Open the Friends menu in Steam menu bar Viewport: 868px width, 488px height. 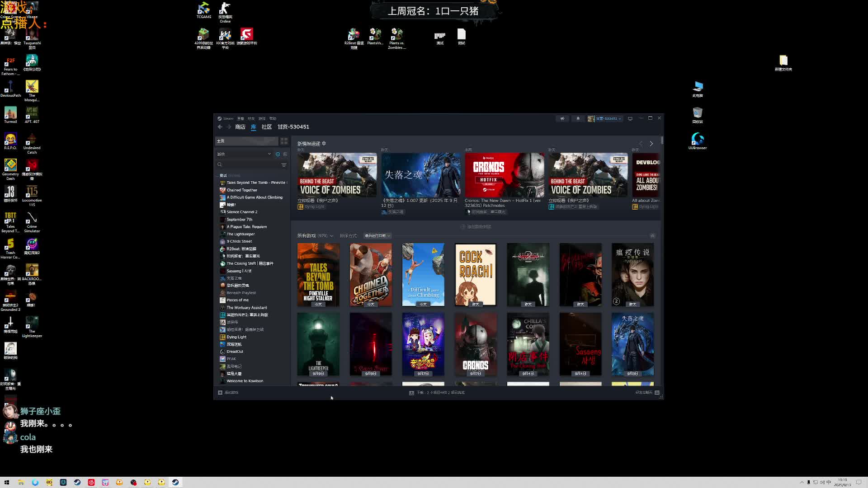[x=251, y=118]
